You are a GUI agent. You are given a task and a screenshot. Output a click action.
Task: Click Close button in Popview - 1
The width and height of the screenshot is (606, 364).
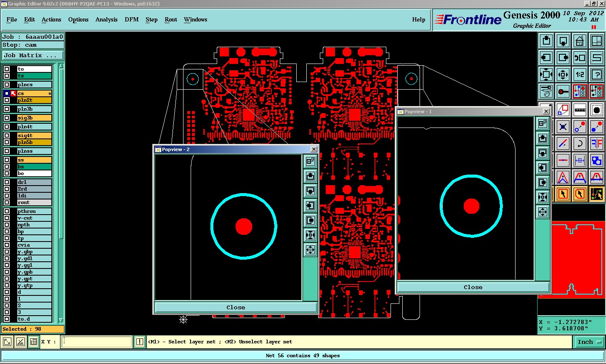click(473, 287)
